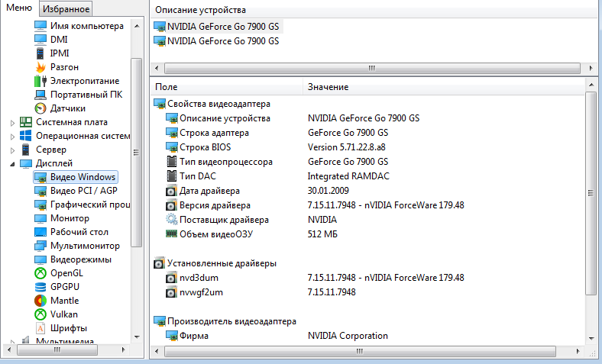Image resolution: width=602 pixels, height=364 pixels.
Task: Open the Датчики gauge icon
Action: click(40, 108)
